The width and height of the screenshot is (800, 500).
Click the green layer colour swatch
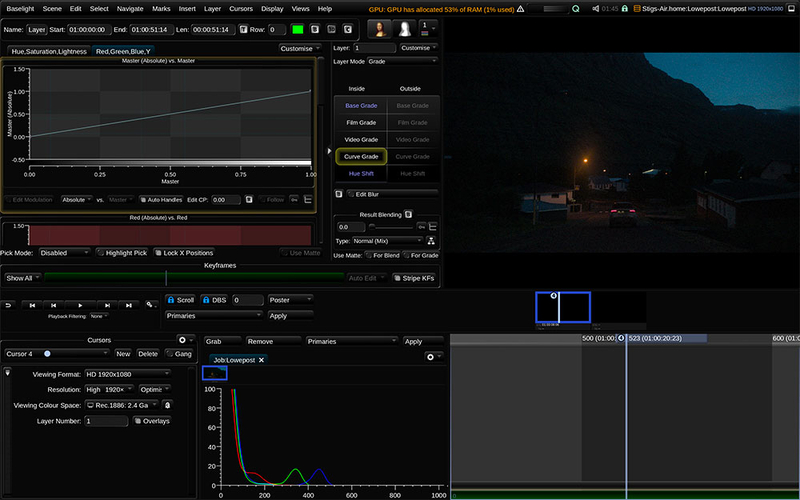tap(297, 30)
